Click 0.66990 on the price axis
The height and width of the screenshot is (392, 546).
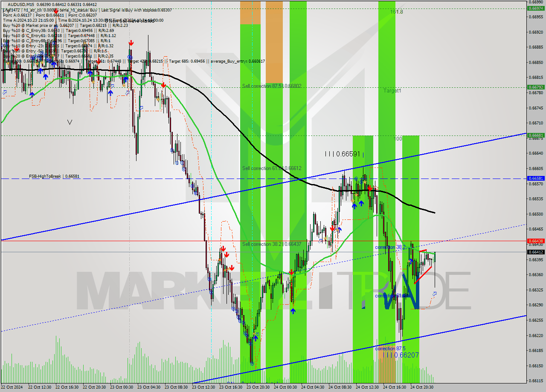535,2
